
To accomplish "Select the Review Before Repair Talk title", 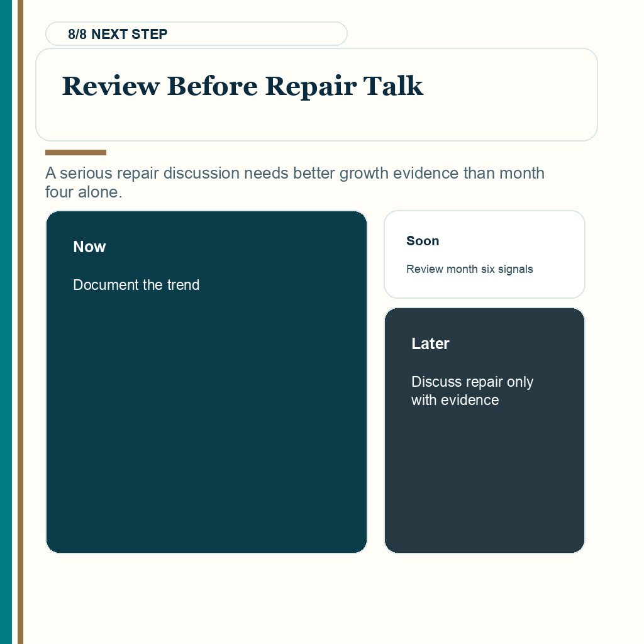I will [x=242, y=86].
